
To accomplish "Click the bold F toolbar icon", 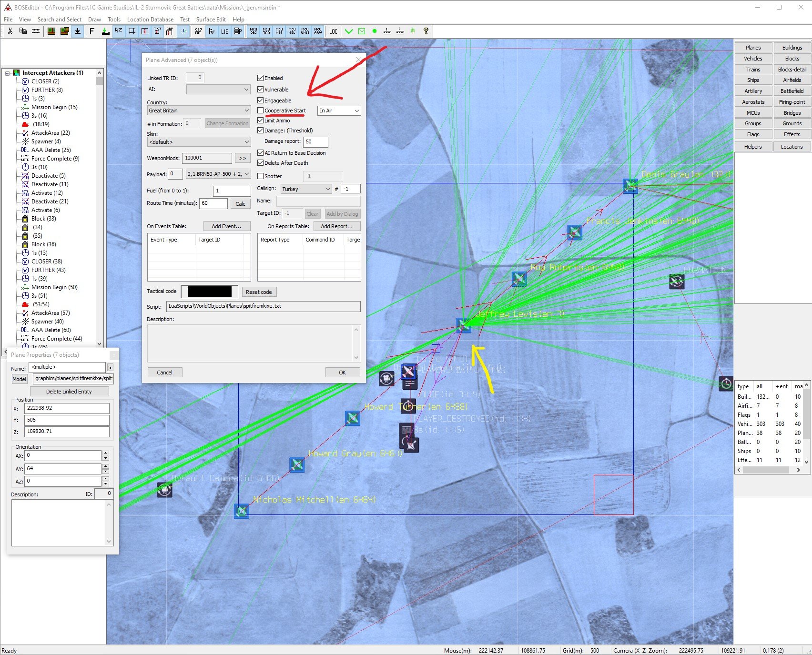I will 92,31.
